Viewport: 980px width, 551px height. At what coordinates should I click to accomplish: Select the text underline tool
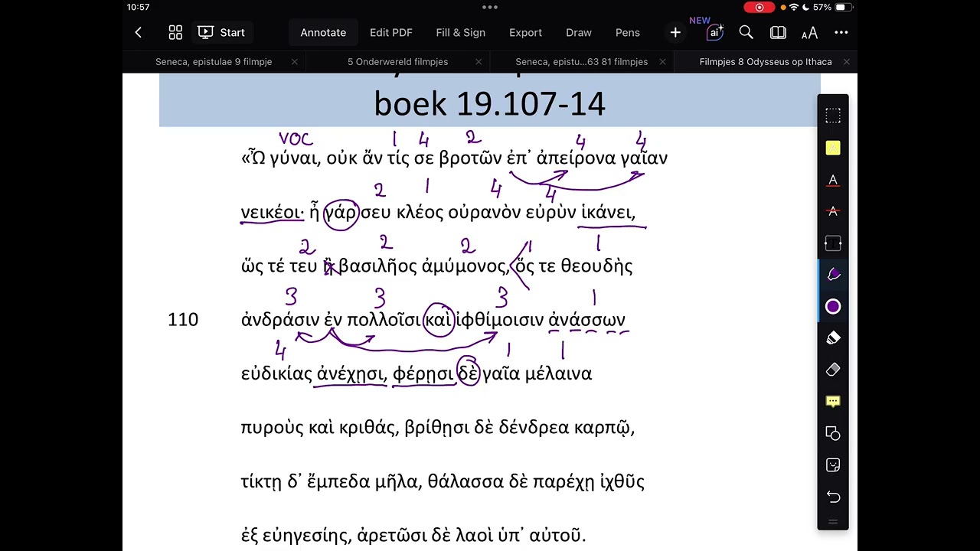(833, 180)
